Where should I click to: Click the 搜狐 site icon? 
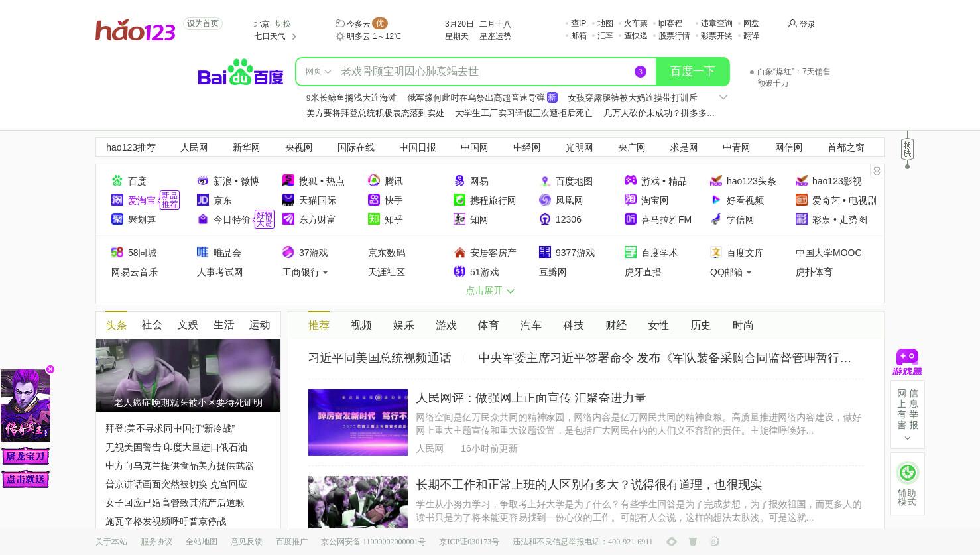pyautogui.click(x=288, y=180)
